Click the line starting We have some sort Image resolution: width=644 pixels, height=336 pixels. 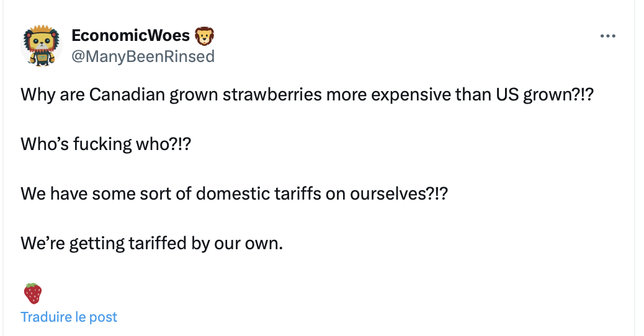click(x=234, y=193)
